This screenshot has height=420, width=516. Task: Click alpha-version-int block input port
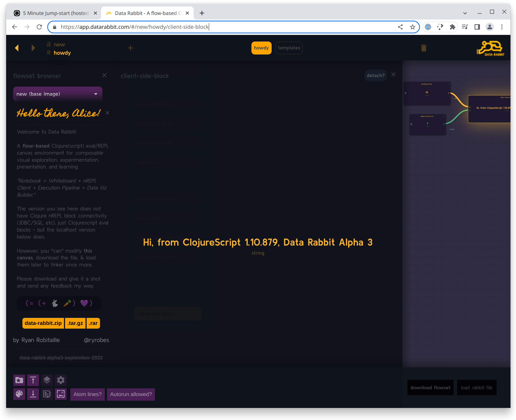(411, 124)
